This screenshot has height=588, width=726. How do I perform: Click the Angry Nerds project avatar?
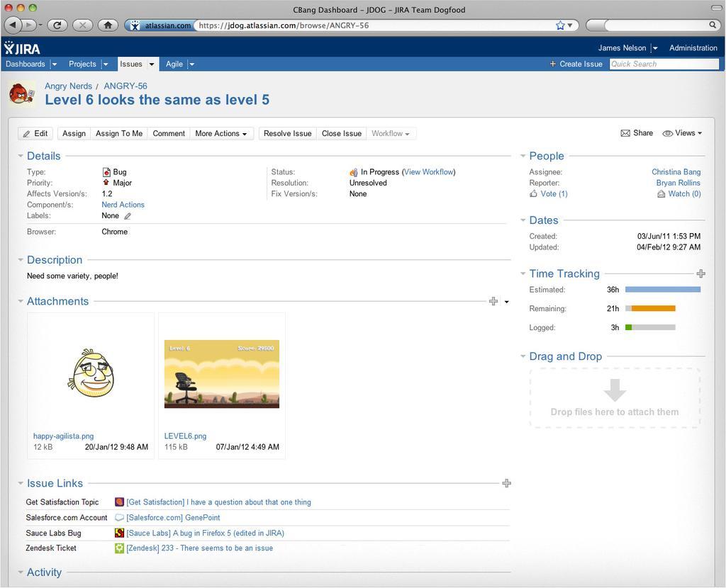point(21,93)
